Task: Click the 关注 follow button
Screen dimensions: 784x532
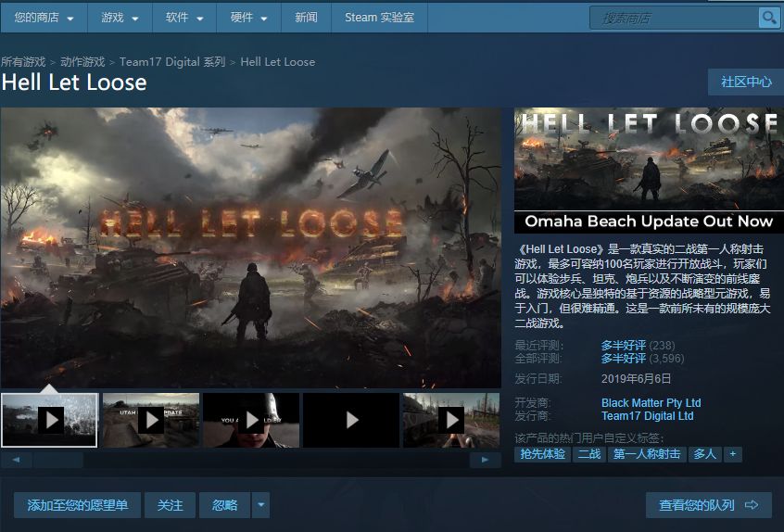Action: pos(170,505)
